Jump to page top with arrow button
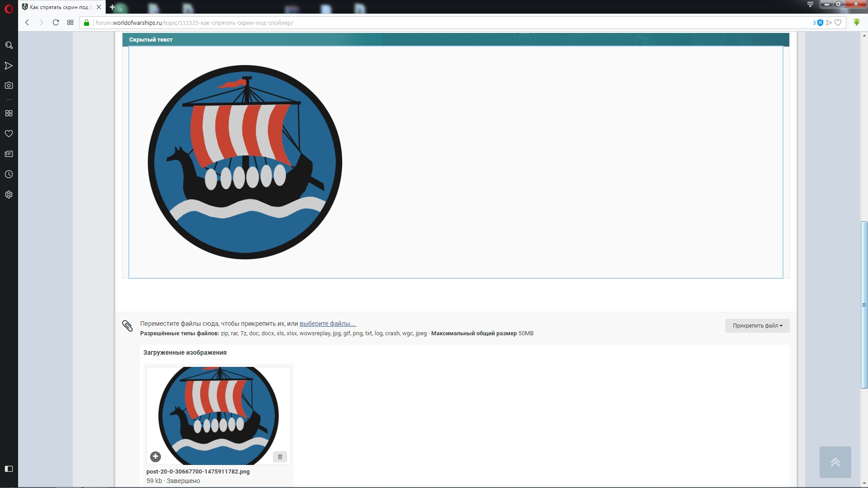 (x=835, y=462)
